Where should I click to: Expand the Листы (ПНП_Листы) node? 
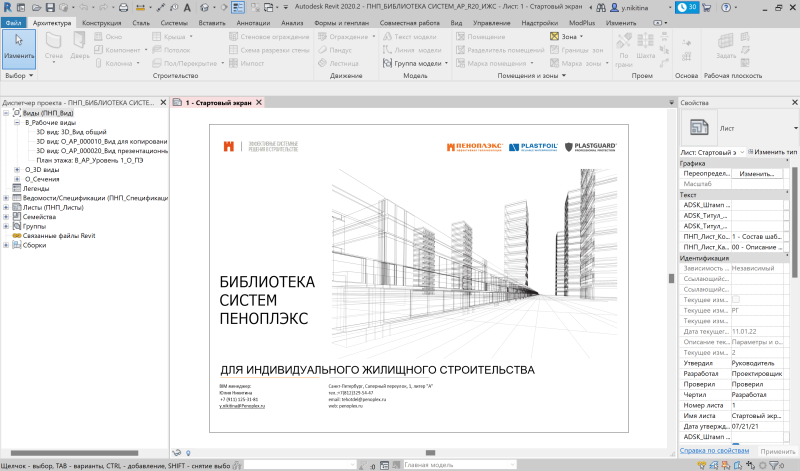coord(6,207)
